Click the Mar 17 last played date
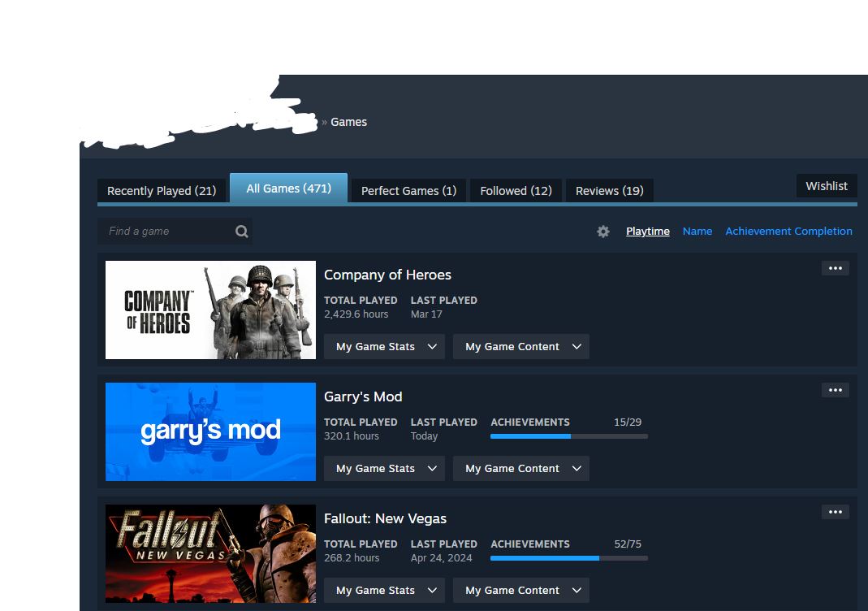 [x=426, y=314]
